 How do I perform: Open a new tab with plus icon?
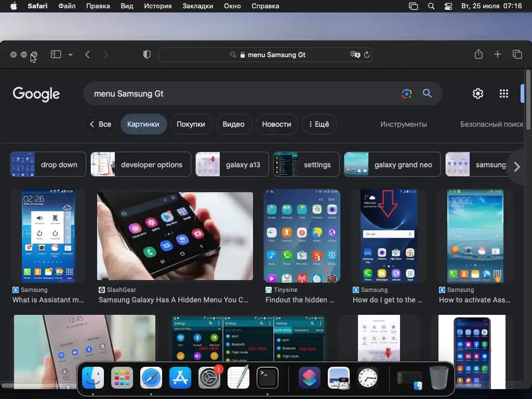tap(497, 54)
